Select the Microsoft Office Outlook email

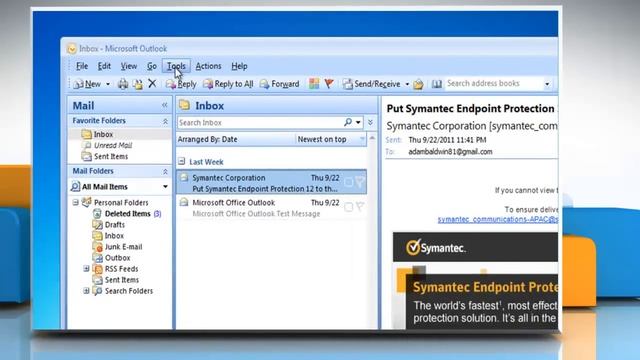coord(271,208)
